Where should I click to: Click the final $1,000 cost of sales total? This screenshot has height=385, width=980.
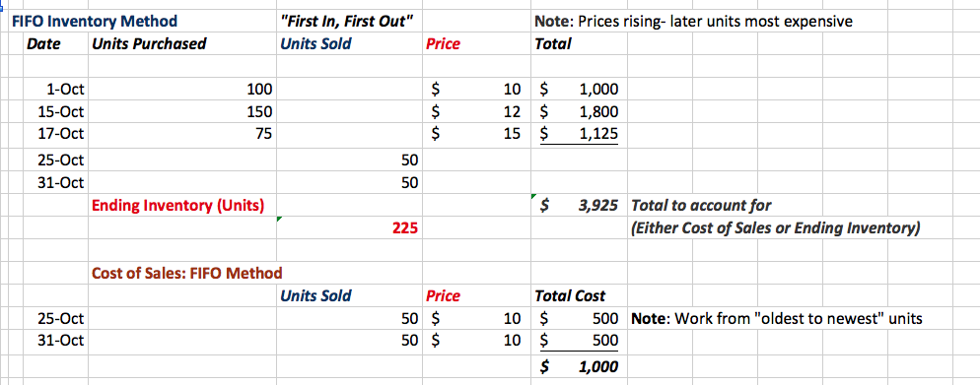[x=580, y=367]
